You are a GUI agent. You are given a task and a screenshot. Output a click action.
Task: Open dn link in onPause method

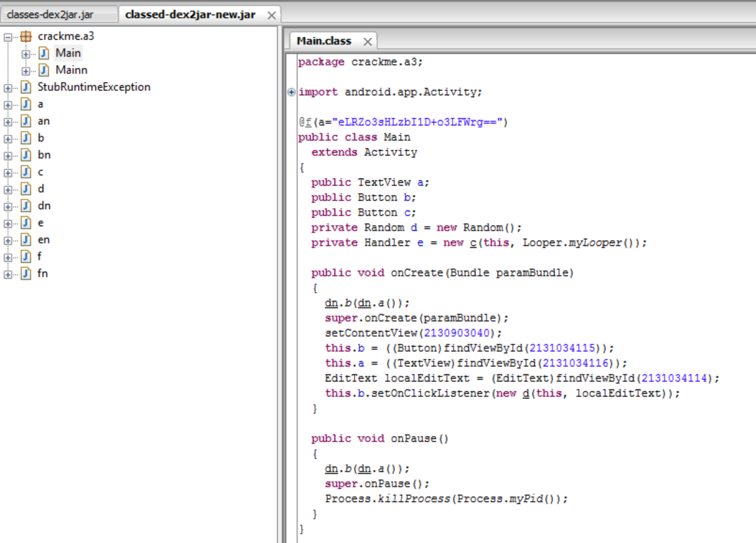click(x=331, y=469)
